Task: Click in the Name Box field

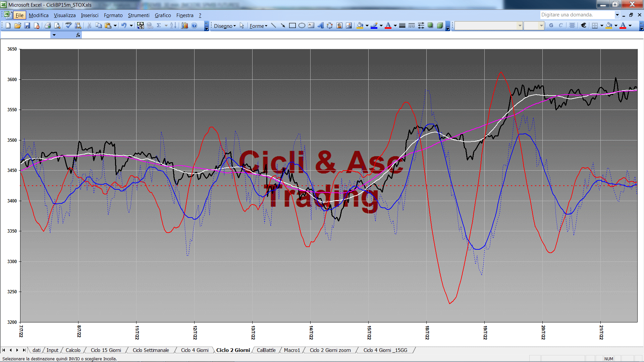Action: [x=25, y=35]
